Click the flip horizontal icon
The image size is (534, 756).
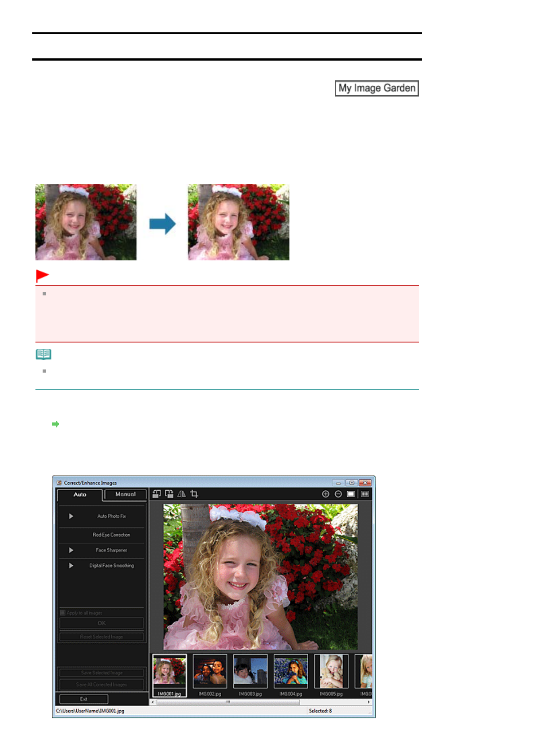click(181, 494)
